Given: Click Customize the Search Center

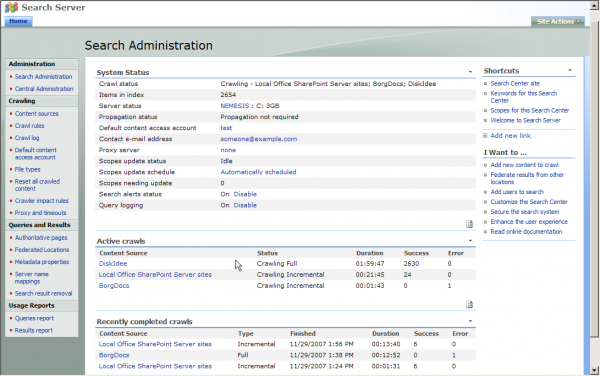Looking at the screenshot, I should 529,202.
